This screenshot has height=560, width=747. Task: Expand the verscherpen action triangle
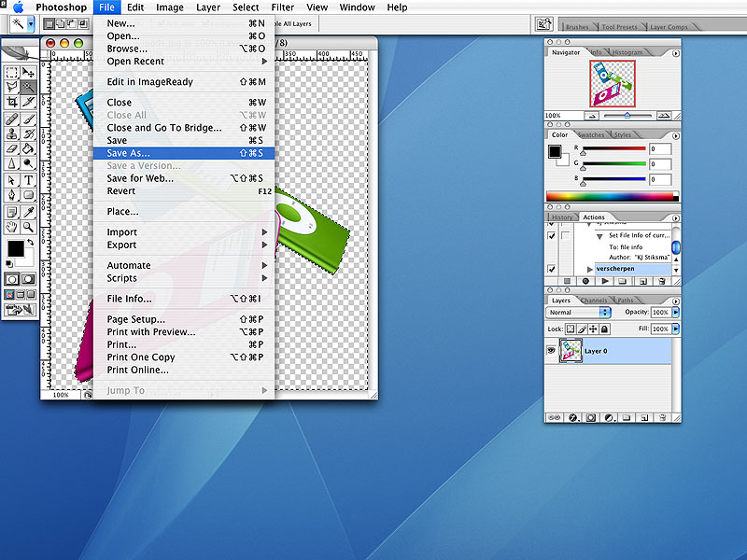tap(589, 269)
